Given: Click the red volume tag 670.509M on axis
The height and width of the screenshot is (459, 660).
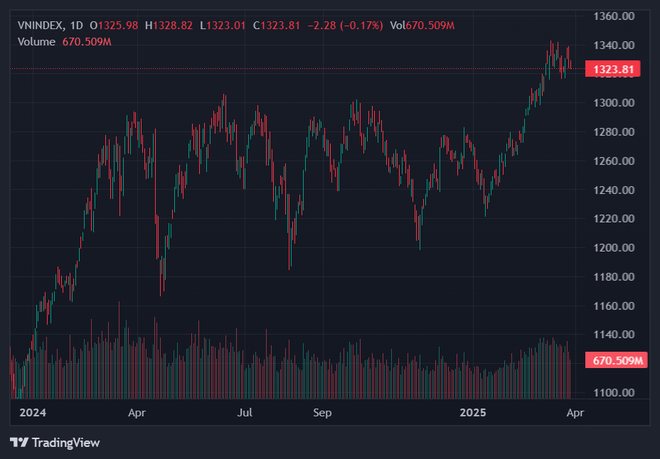Looking at the screenshot, I should pos(617,360).
